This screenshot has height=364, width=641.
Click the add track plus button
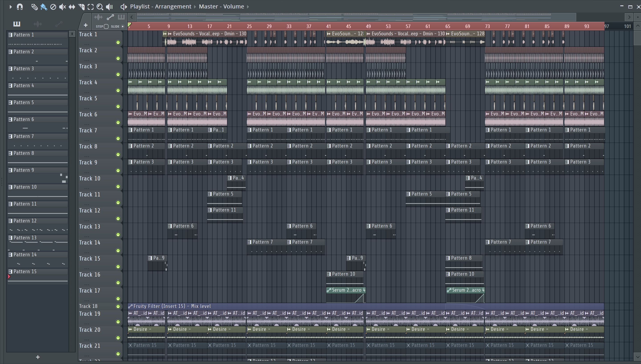(85, 25)
